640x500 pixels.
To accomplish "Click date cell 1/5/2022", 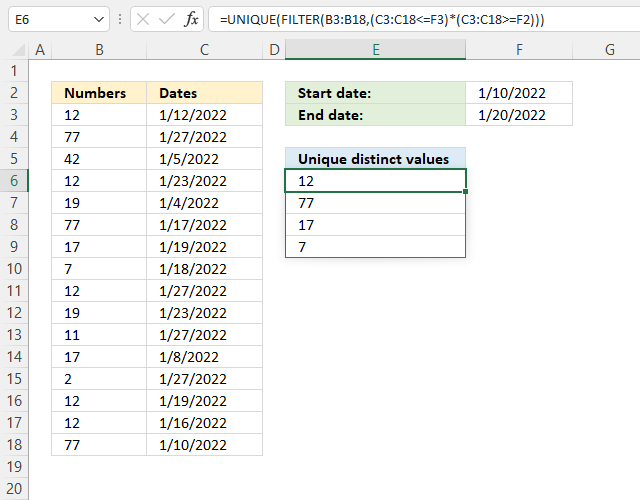I will [x=204, y=159].
